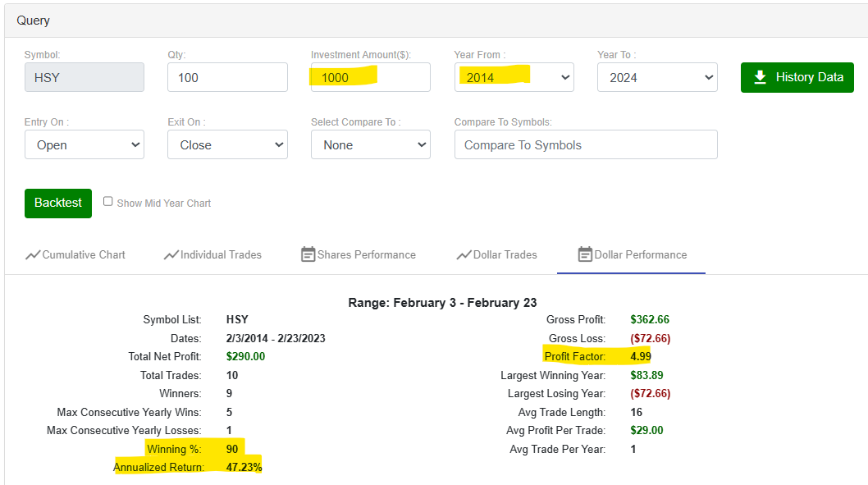This screenshot has height=485, width=868.
Task: Expand the Entry On dropdown
Action: click(x=85, y=144)
